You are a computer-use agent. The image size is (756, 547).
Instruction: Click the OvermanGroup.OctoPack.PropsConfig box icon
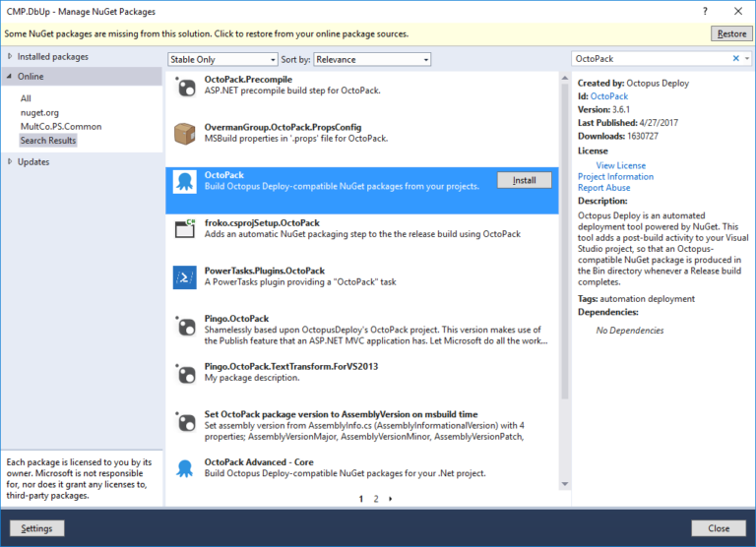click(x=184, y=133)
